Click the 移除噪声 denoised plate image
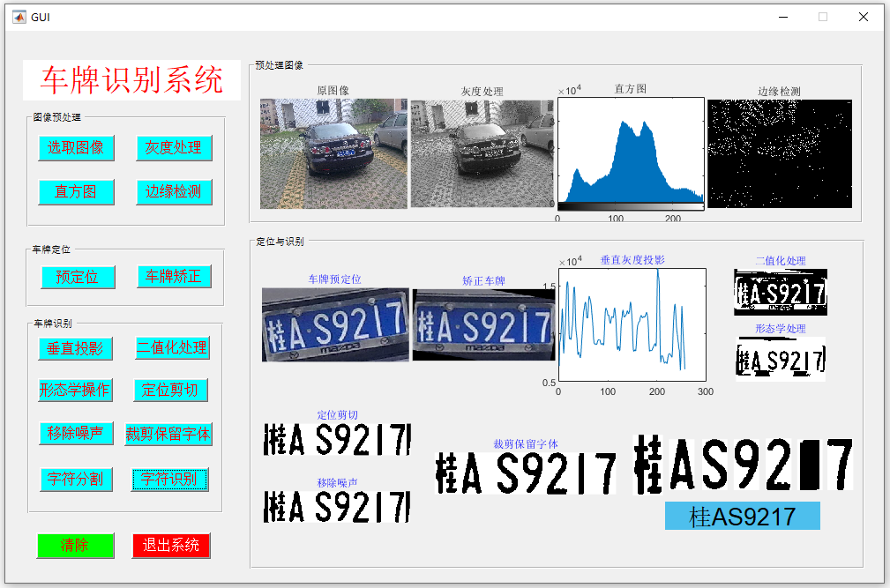 (337, 506)
